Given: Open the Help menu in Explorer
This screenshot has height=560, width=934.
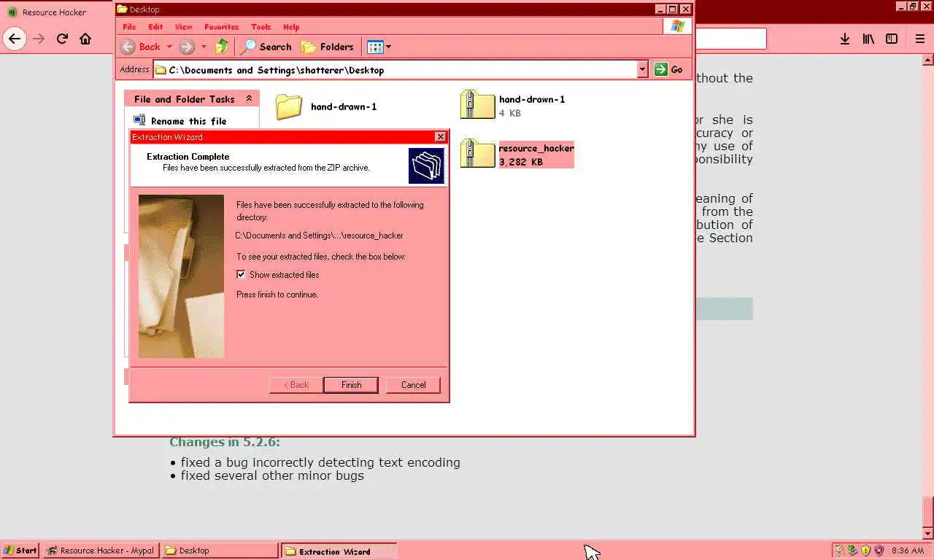Looking at the screenshot, I should pos(291,27).
